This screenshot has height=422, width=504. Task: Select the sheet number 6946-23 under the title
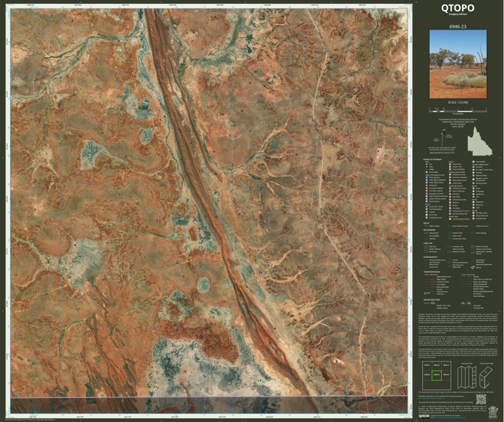click(458, 27)
